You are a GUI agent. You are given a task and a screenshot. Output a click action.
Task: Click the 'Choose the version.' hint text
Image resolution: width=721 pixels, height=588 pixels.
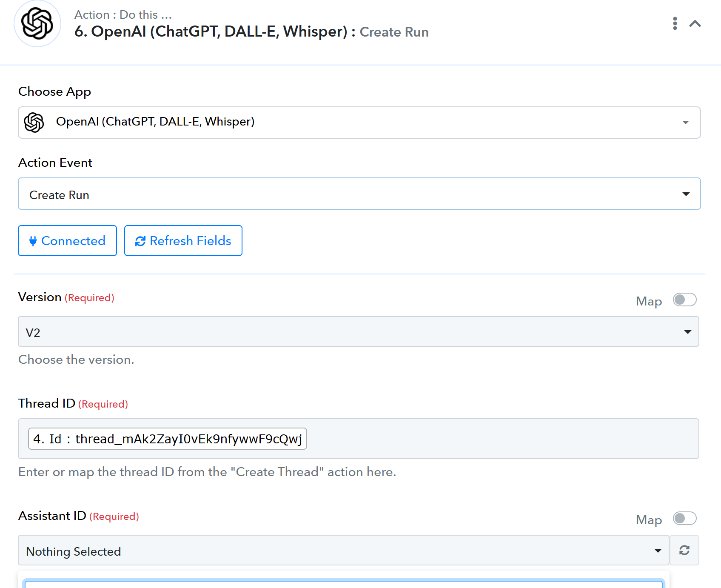tap(76, 360)
